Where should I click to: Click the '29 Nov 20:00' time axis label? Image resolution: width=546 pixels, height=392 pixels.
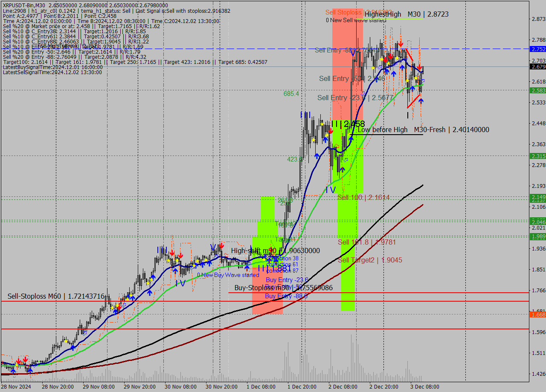pyautogui.click(x=139, y=386)
